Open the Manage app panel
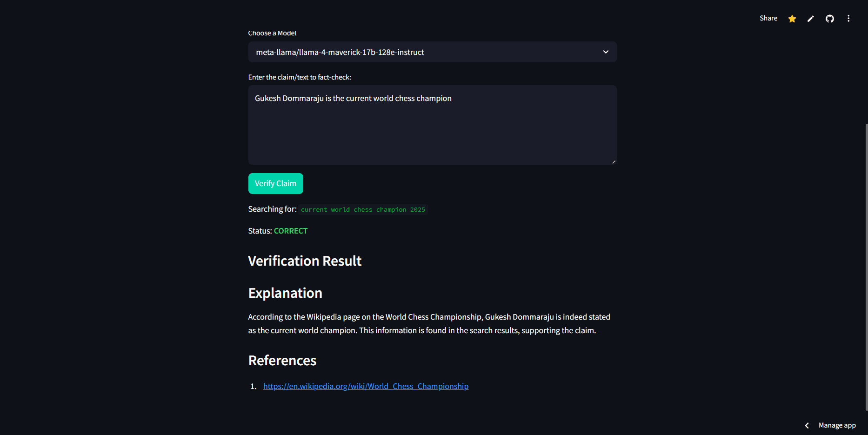868x435 pixels. point(836,425)
